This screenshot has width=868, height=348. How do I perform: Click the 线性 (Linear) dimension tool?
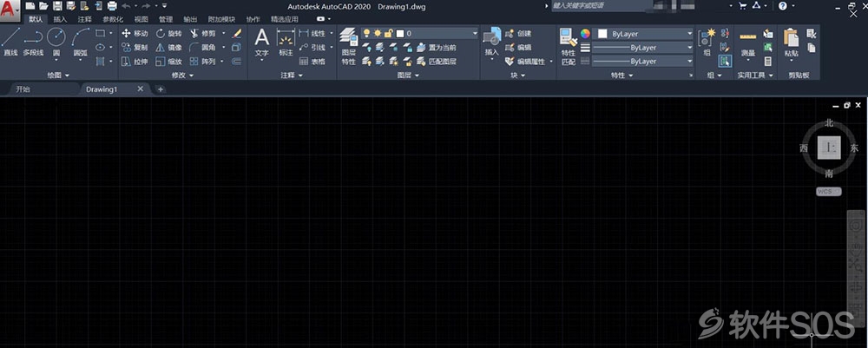[312, 33]
